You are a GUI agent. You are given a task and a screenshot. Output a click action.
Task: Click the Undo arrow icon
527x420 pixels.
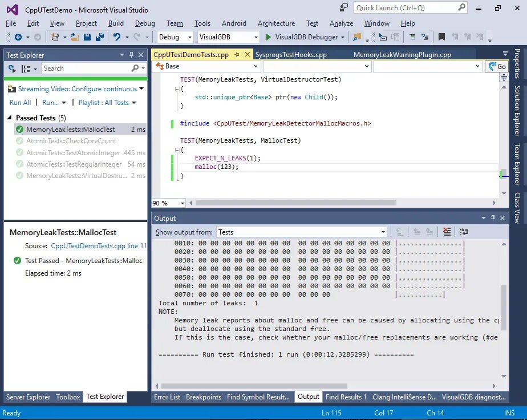coord(116,37)
